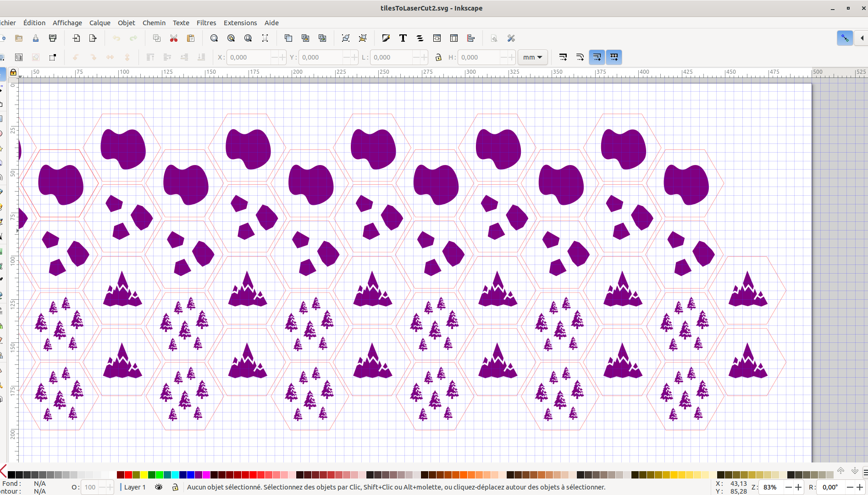Click the Import file icon
The width and height of the screenshot is (868, 495).
[x=76, y=38]
